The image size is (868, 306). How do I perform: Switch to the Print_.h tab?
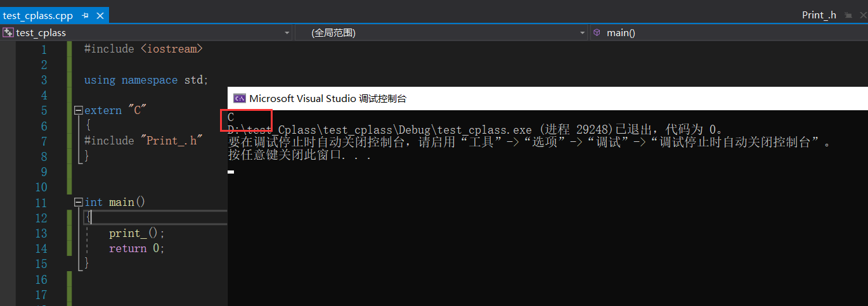(x=819, y=15)
